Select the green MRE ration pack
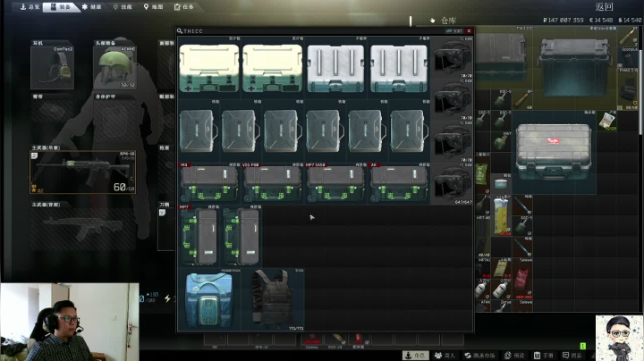 pyautogui.click(x=481, y=173)
